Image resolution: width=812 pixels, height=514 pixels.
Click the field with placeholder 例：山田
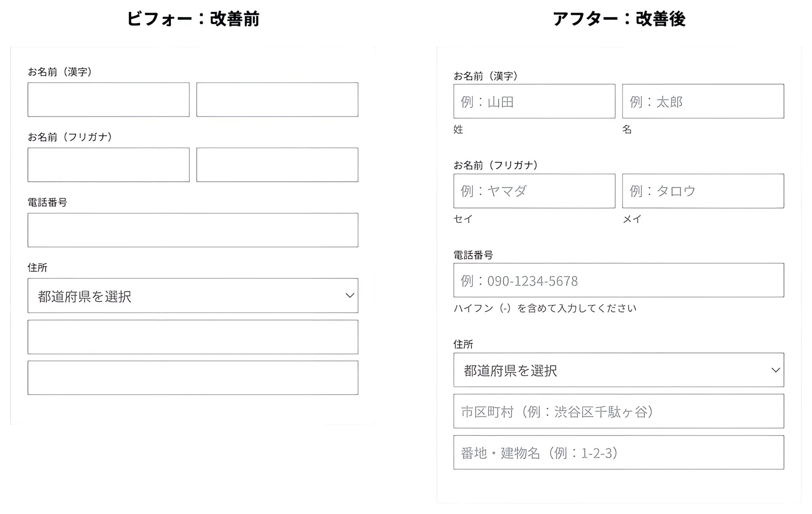point(534,101)
